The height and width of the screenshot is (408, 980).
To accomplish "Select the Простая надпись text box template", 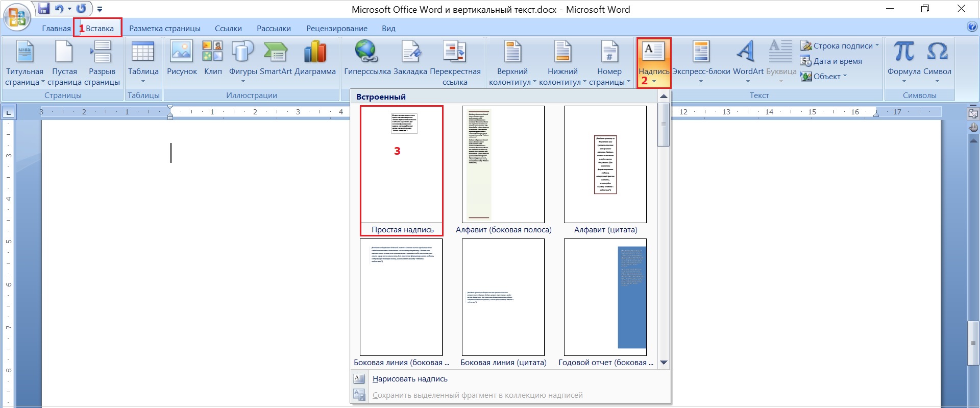I will [x=402, y=171].
